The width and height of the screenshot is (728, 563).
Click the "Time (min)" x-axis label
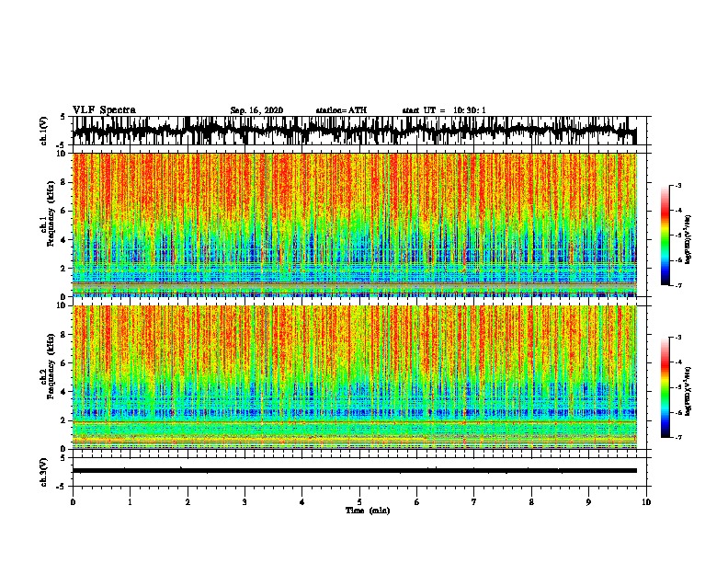[x=368, y=511]
